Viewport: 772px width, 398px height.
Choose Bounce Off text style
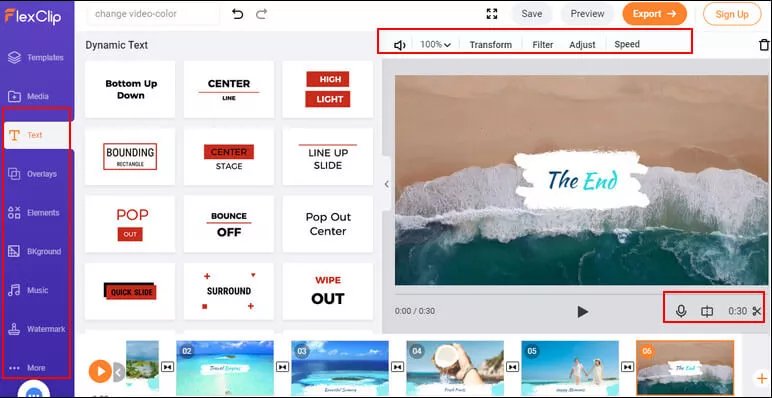229,224
